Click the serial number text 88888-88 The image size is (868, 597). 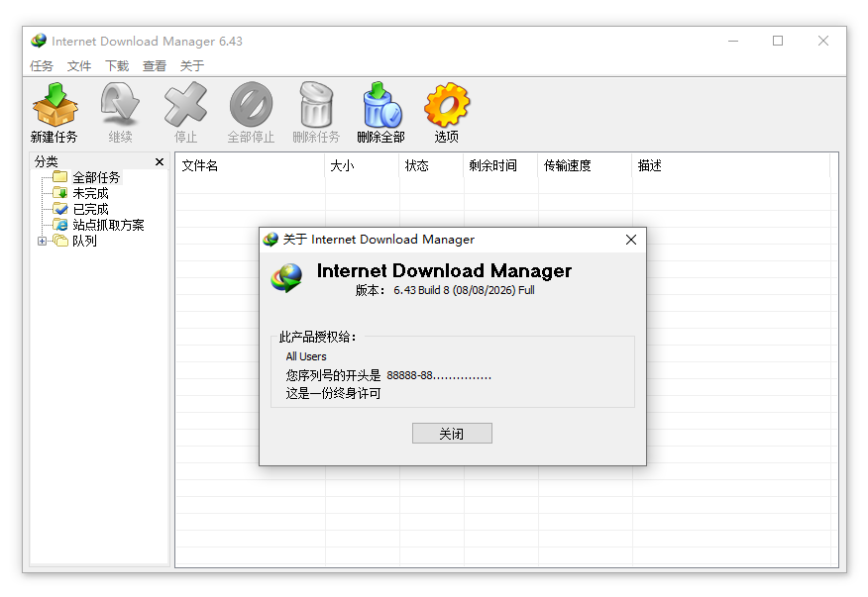409,375
